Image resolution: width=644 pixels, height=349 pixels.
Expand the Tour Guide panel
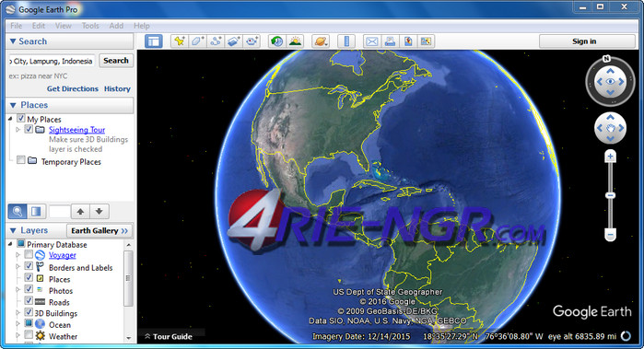(169, 337)
